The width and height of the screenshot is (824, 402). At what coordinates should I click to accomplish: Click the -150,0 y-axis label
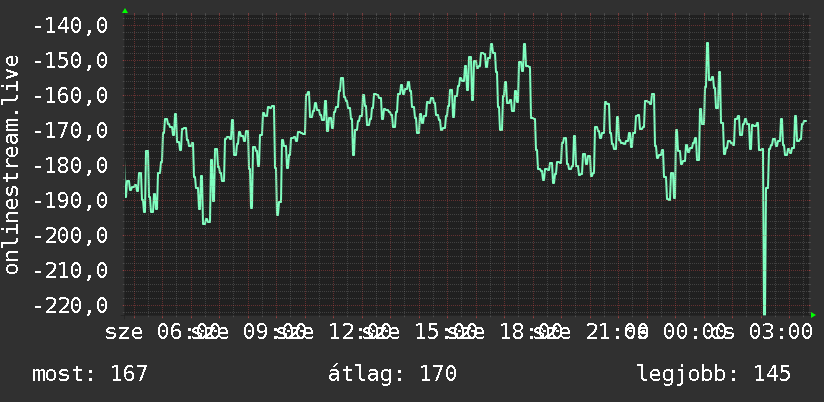[x=70, y=60]
